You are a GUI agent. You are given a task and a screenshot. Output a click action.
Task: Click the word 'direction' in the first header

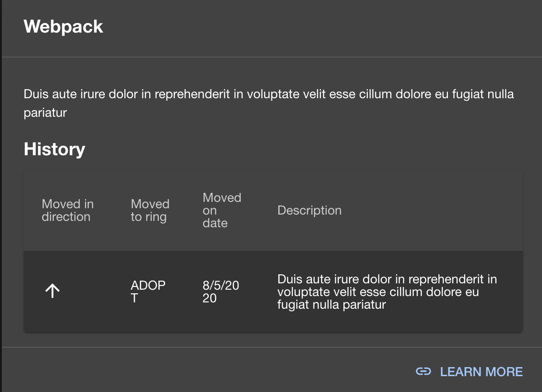tap(66, 217)
